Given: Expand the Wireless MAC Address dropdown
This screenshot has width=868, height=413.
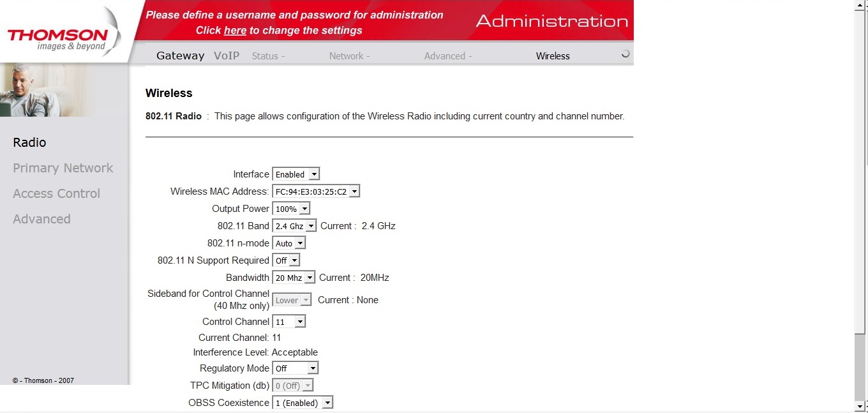Looking at the screenshot, I should [x=316, y=191].
